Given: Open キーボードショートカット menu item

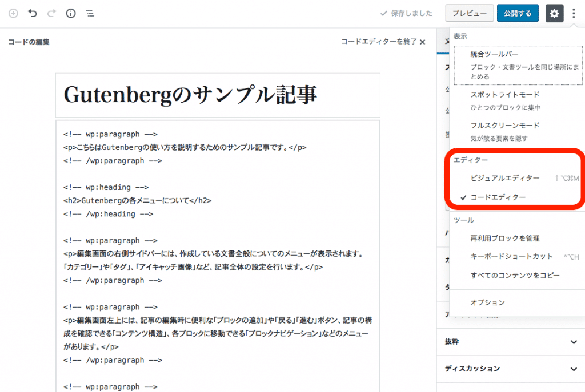Looking at the screenshot, I should tap(517, 256).
